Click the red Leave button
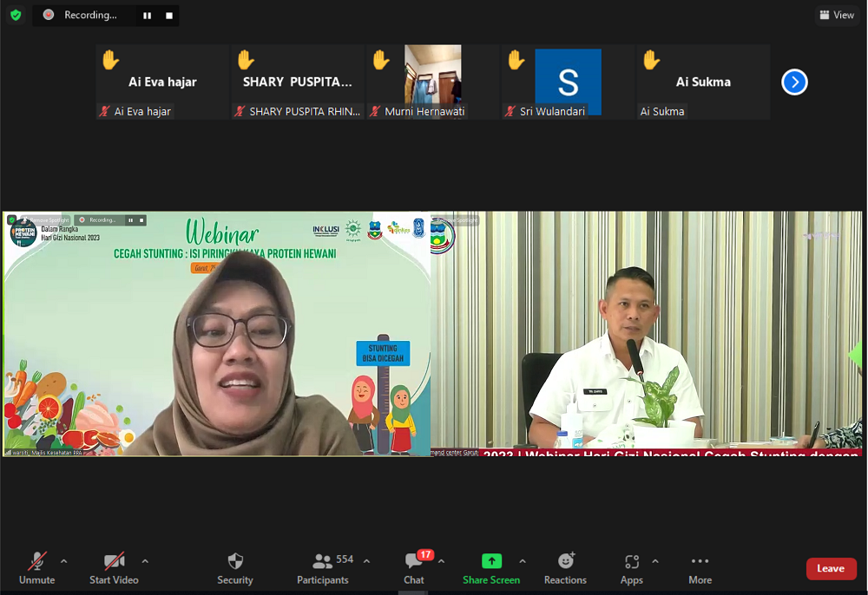 (831, 568)
